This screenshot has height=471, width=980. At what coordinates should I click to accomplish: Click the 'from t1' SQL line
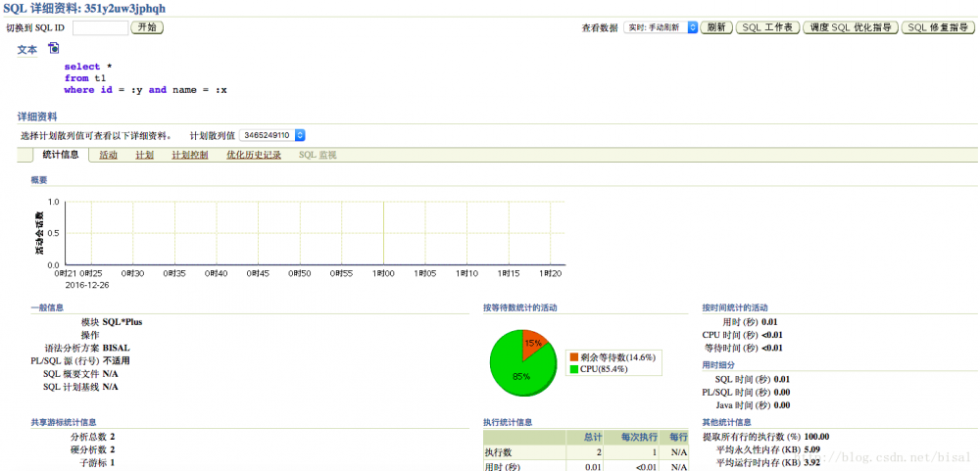click(x=85, y=78)
